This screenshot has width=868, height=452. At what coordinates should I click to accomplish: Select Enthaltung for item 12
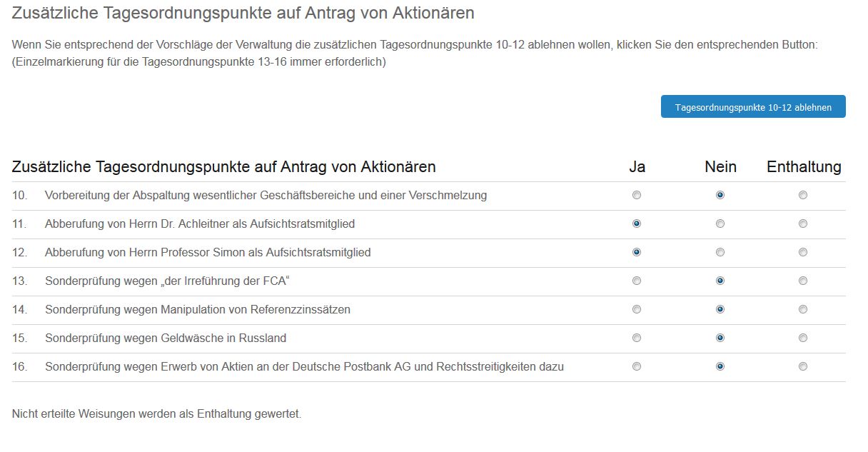(802, 252)
